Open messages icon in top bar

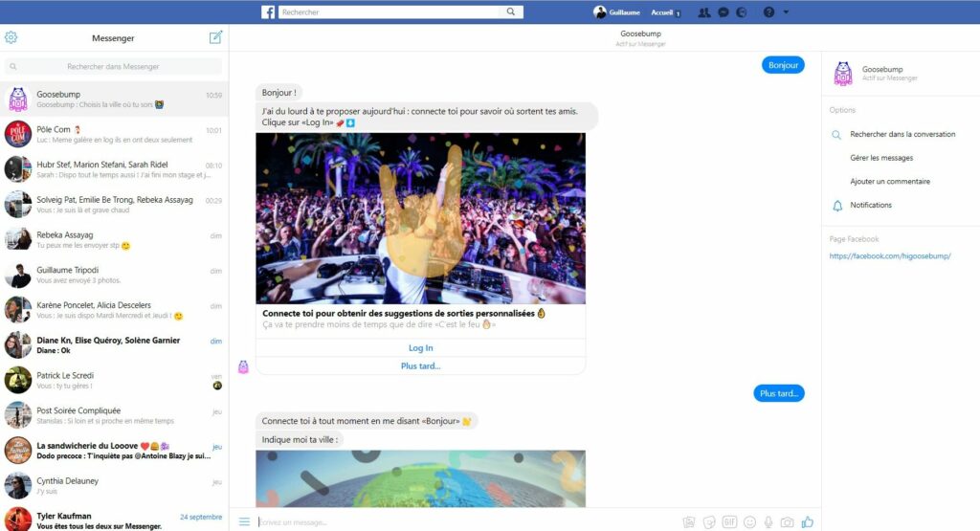point(724,12)
